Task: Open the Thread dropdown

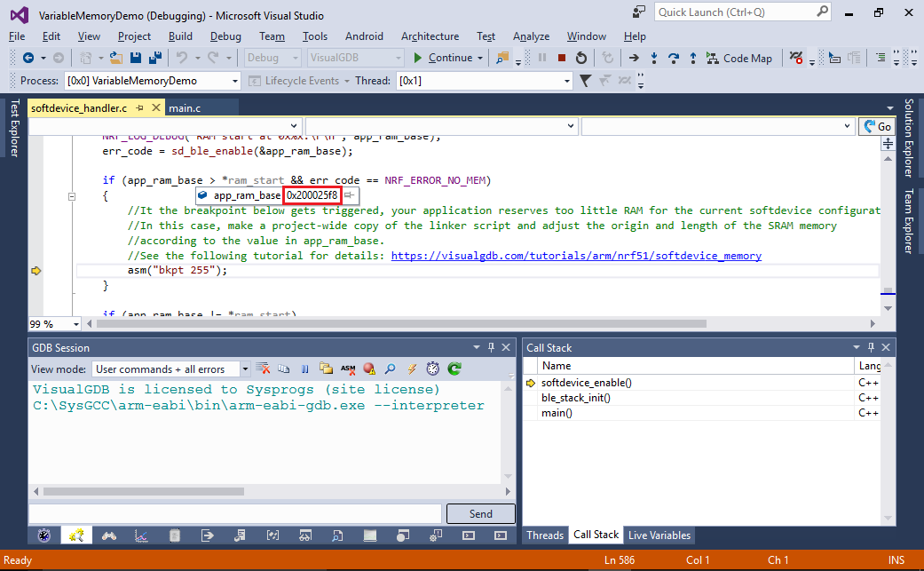Action: tap(567, 81)
